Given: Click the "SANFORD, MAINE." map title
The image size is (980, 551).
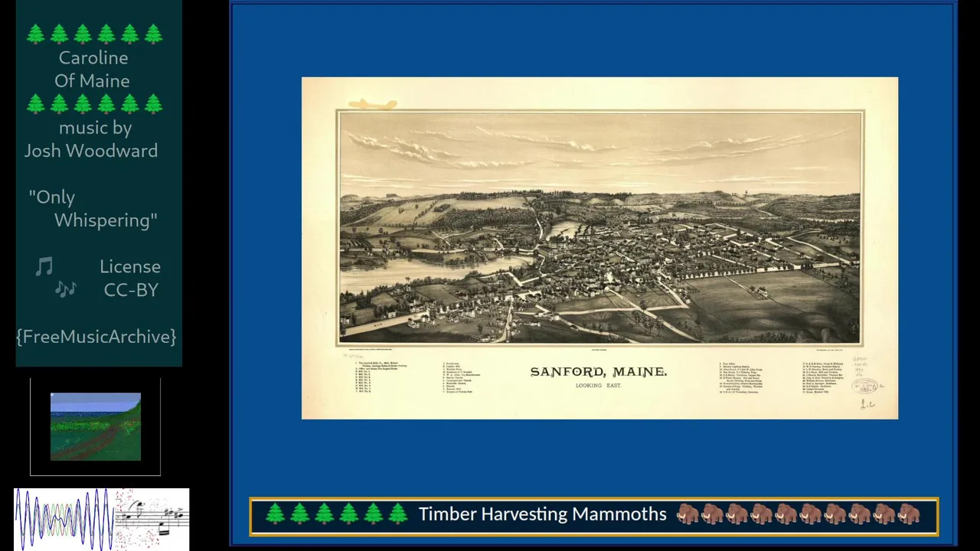Looking at the screenshot, I should coord(599,372).
